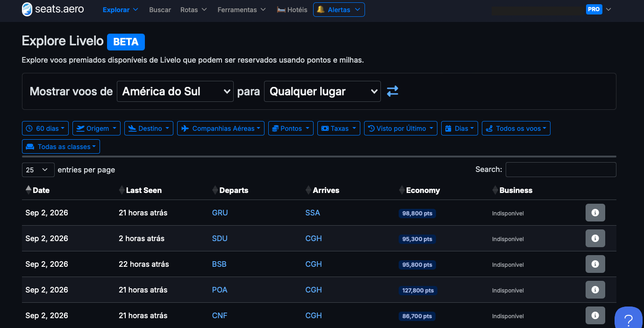Open the Destino filter dropdown
This screenshot has height=328, width=644.
[x=149, y=128]
